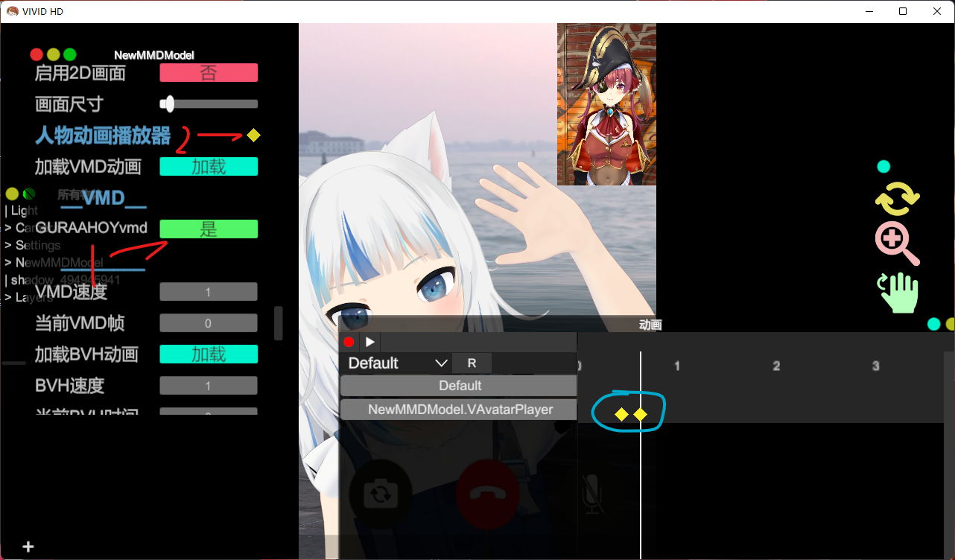Select the yellow rotate camera tool
The image size is (955, 560).
tap(897, 198)
